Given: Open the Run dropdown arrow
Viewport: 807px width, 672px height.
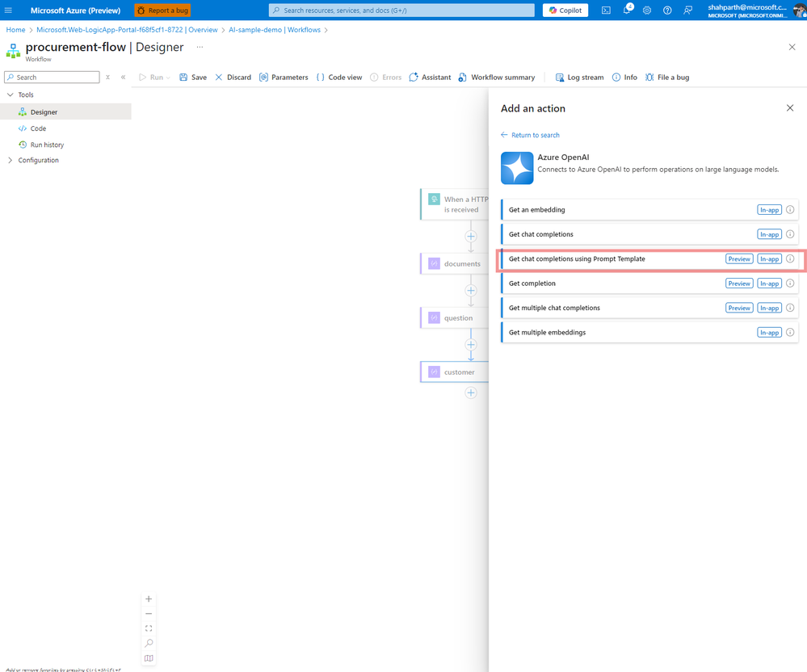Looking at the screenshot, I should (168, 78).
